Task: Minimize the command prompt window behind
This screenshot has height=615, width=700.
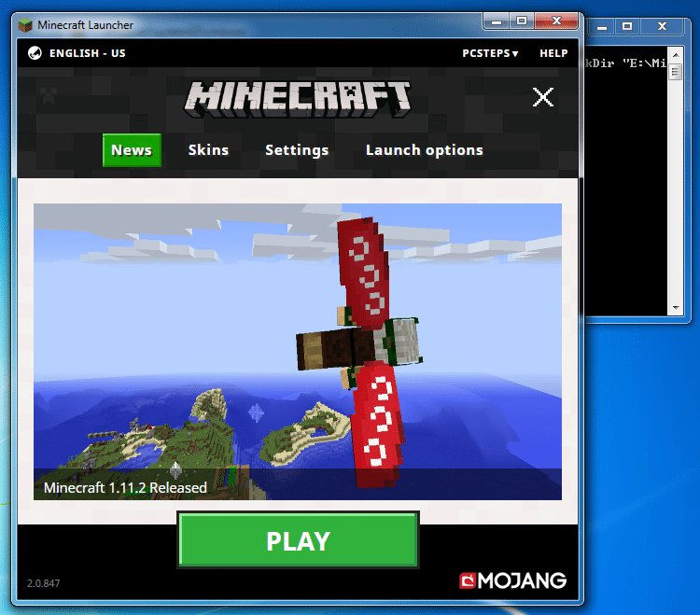Action: point(602,27)
